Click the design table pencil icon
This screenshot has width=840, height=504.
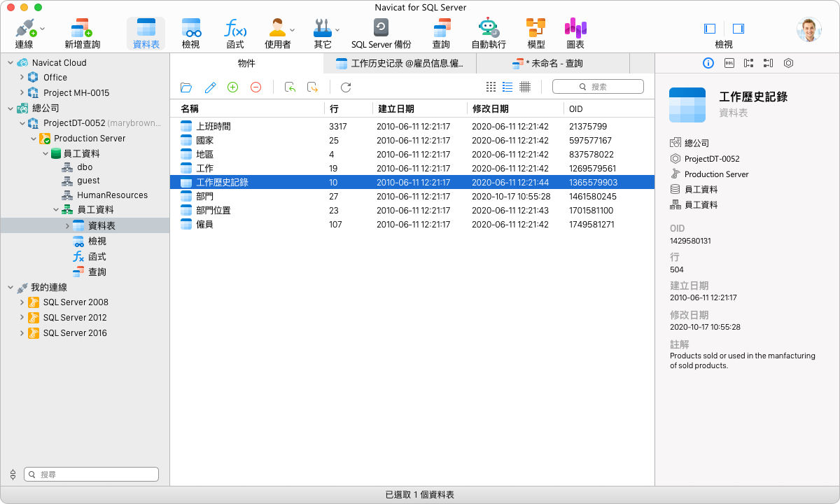click(210, 87)
